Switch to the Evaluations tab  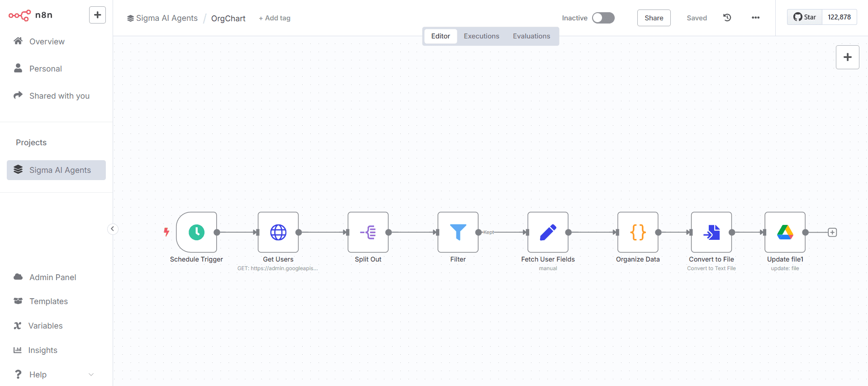(531, 36)
